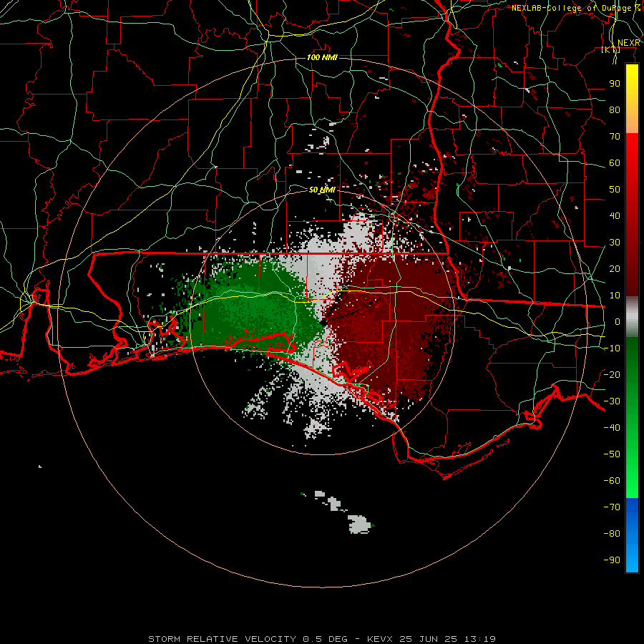
Task: Click the -70 value on the velocity scale
Action: 612,507
